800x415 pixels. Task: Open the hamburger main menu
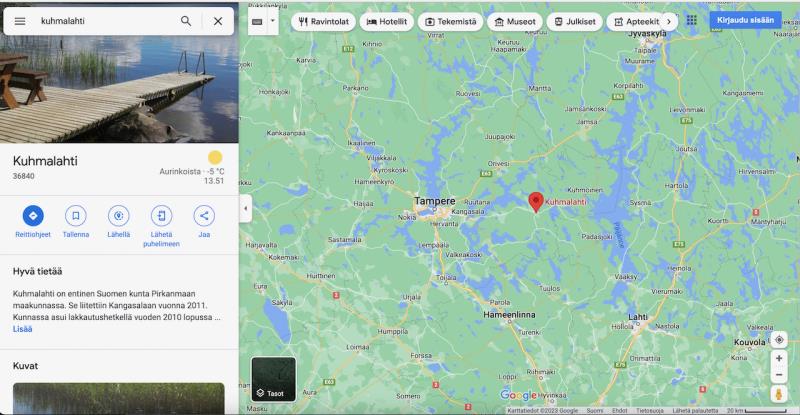point(20,21)
